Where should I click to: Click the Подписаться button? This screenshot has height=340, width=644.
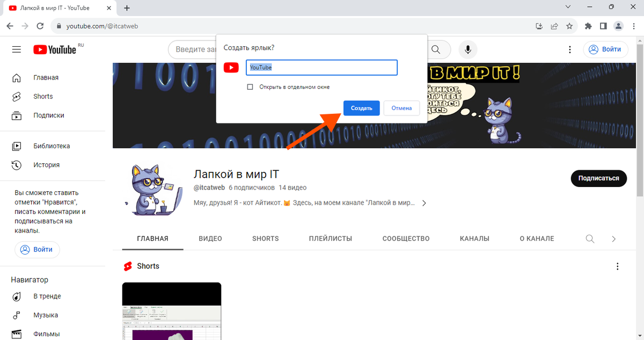pos(599,178)
